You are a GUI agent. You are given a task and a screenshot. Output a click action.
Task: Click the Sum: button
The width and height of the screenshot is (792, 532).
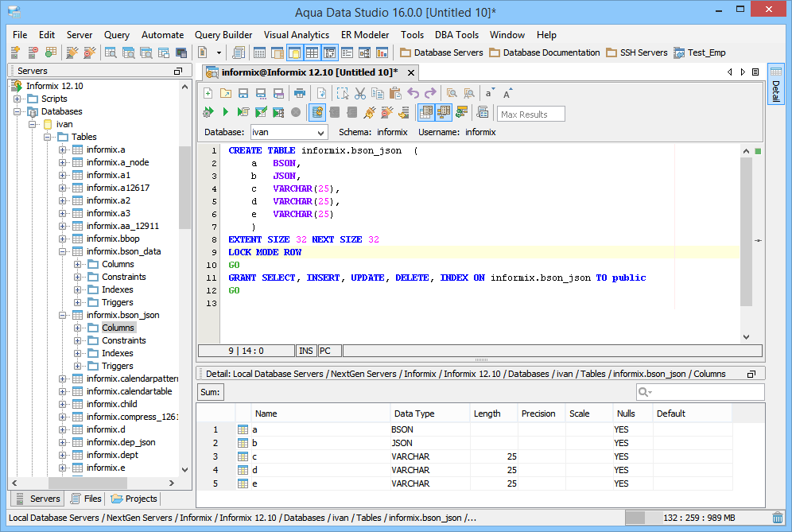(x=210, y=392)
